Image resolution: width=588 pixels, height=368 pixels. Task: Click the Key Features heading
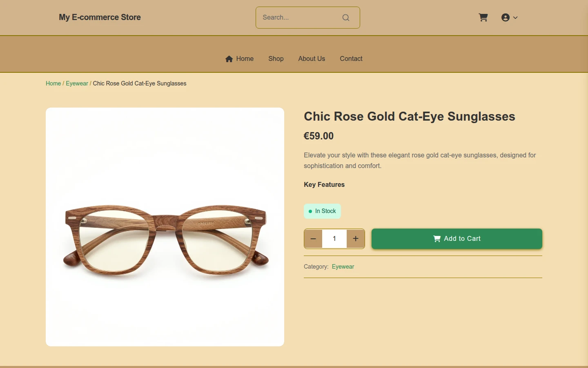[324, 185]
